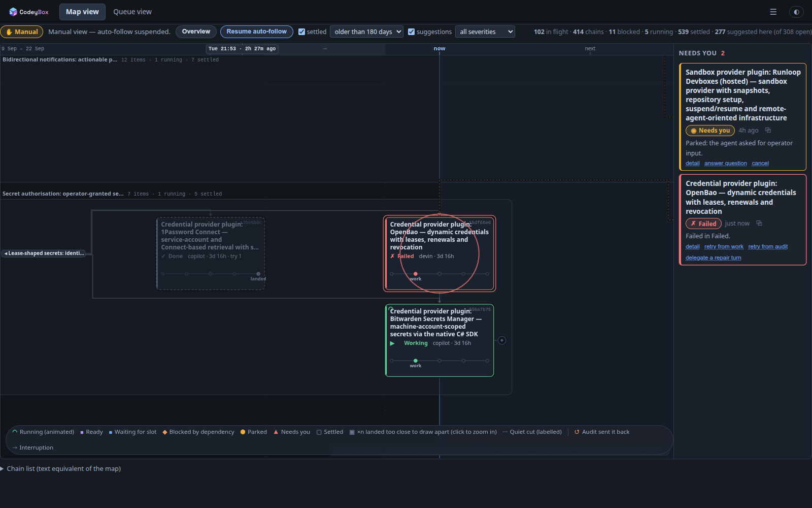Uncheck the suggestions checkbox
The width and height of the screenshot is (812, 508).
click(411, 31)
